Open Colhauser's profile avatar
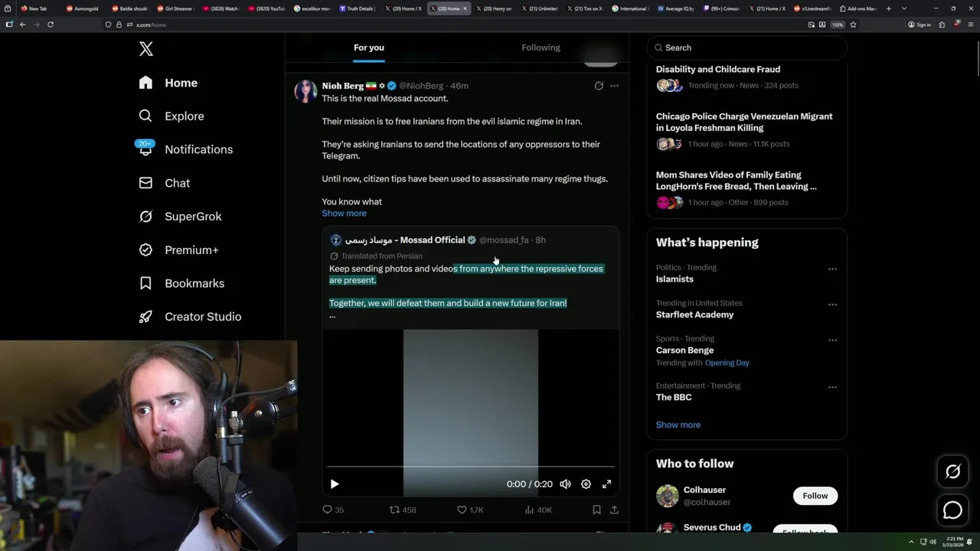Viewport: 980px width, 551px height. pos(668,496)
